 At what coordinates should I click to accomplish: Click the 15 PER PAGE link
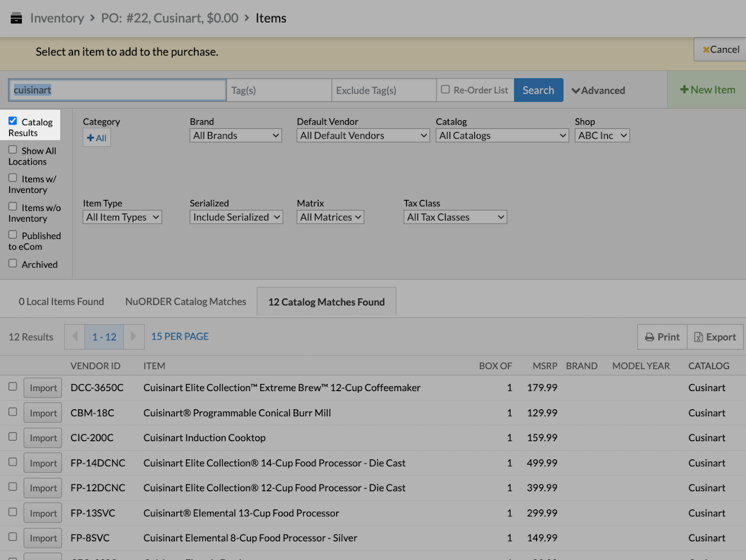179,336
